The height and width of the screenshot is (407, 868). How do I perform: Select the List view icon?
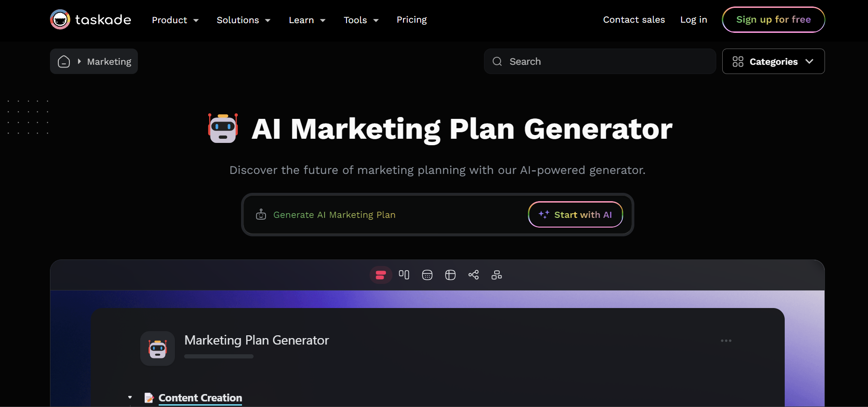381,275
